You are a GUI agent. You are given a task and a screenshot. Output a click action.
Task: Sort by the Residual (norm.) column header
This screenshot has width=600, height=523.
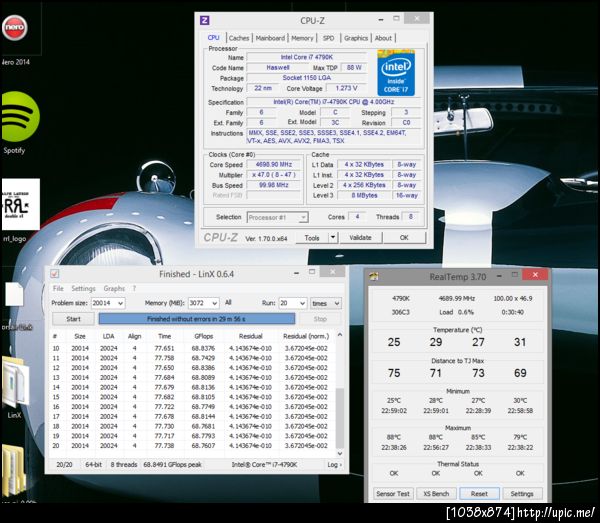tap(306, 336)
